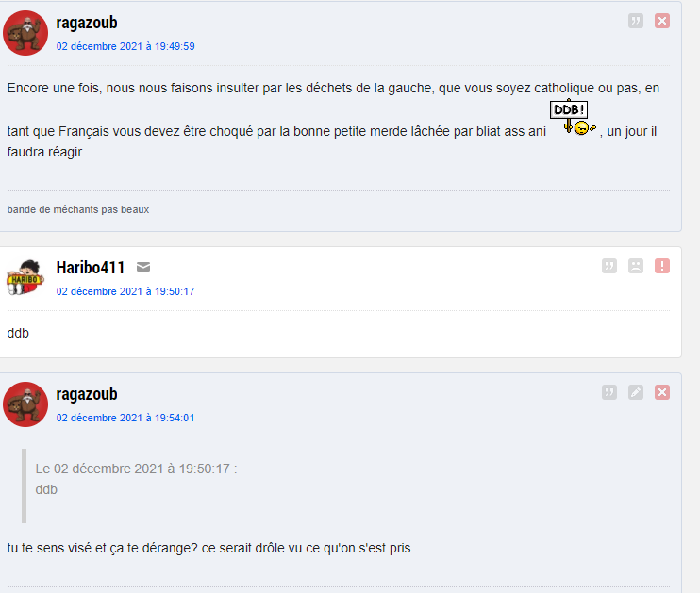The width and height of the screenshot is (700, 593).
Task: Open Haribo411's avatar image
Action: [x=25, y=277]
